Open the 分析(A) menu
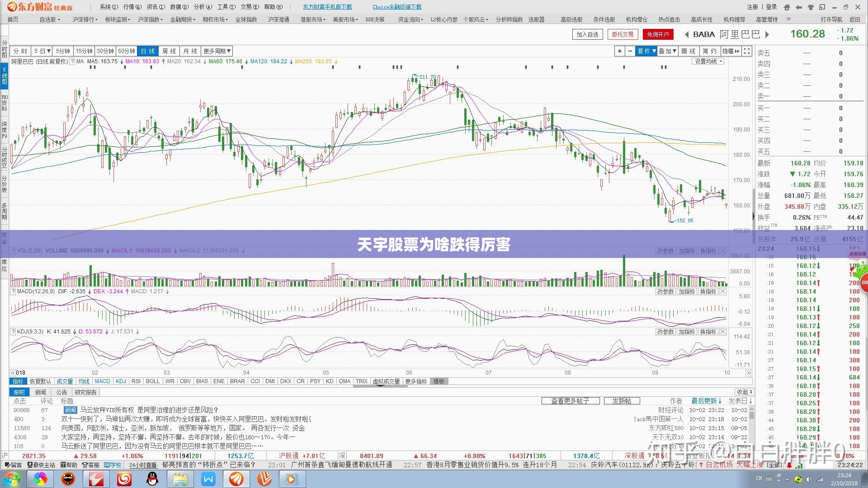The height and width of the screenshot is (488, 868). [203, 7]
